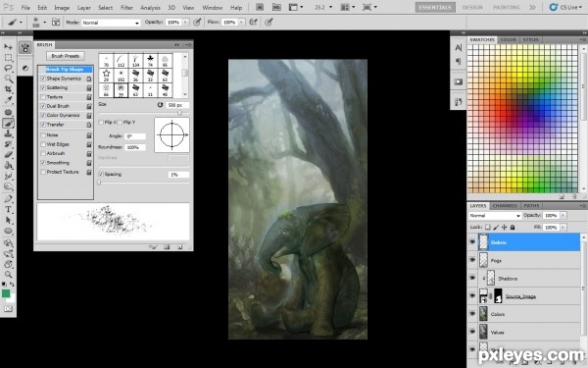Select the Zoom tool in toolbox
588x368 pixels.
click(8, 275)
